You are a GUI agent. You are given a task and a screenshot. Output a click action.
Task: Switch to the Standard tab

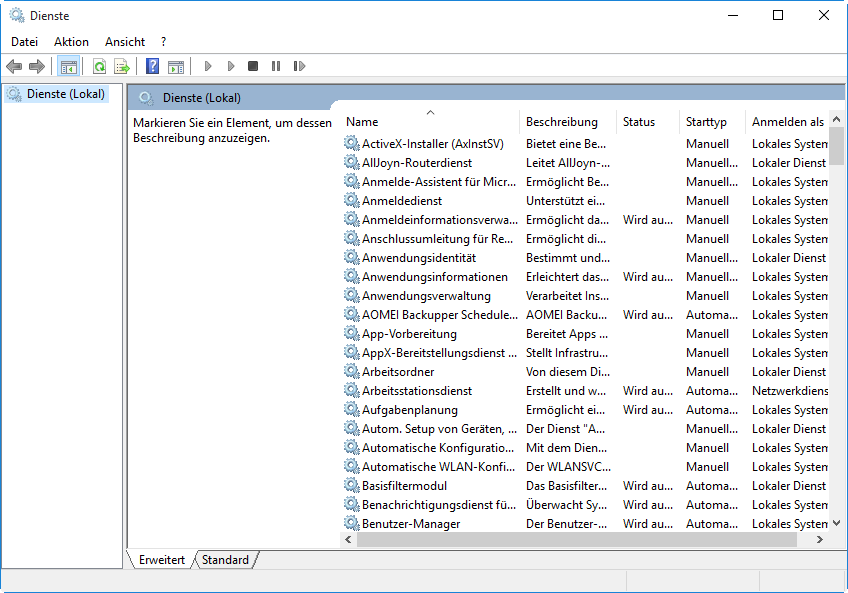(x=225, y=560)
